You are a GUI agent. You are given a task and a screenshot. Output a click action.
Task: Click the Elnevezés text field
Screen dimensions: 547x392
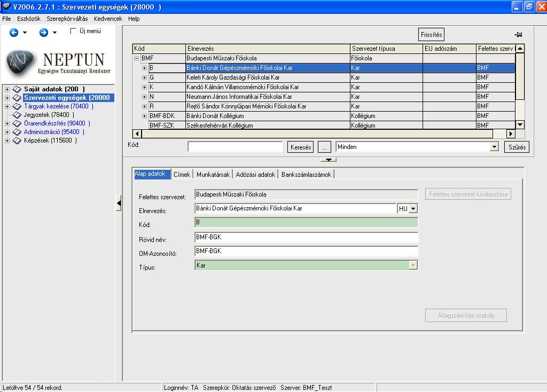[295, 209]
